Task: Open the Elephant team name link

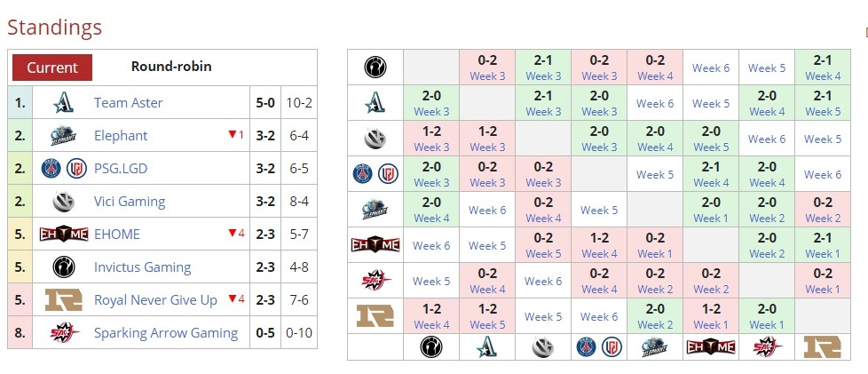Action: [121, 136]
